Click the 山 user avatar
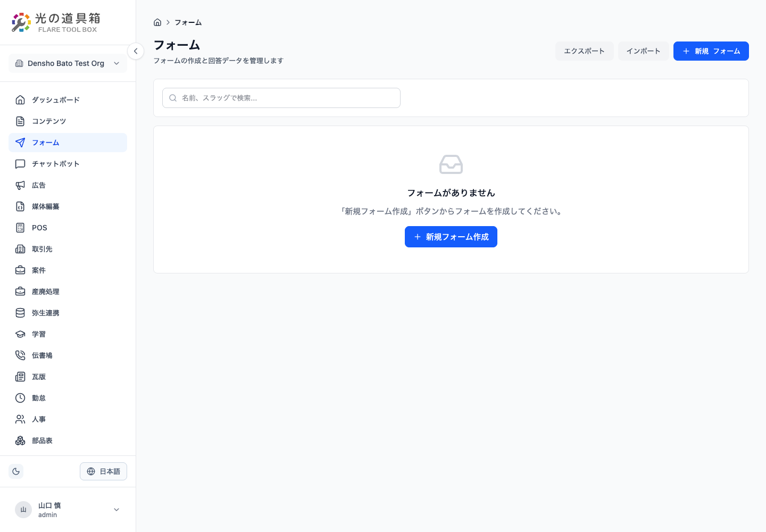 click(x=23, y=510)
